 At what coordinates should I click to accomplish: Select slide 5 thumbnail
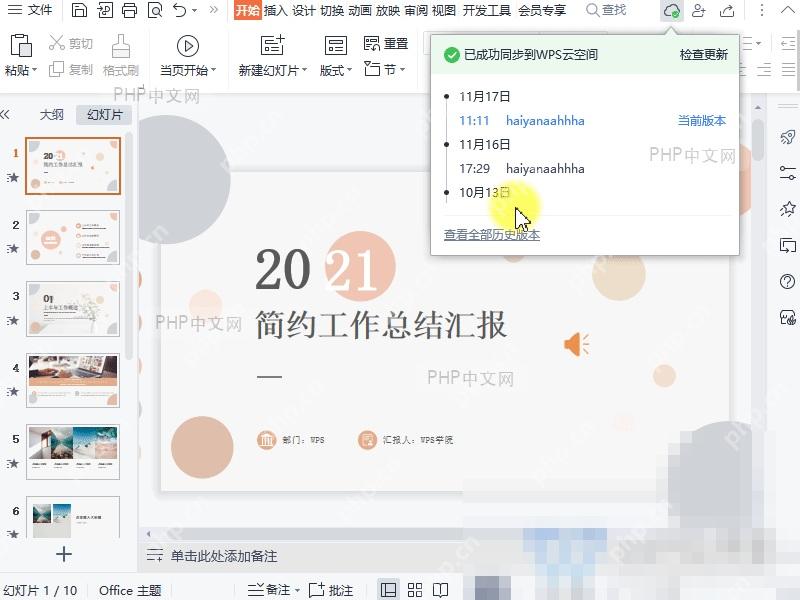[73, 452]
